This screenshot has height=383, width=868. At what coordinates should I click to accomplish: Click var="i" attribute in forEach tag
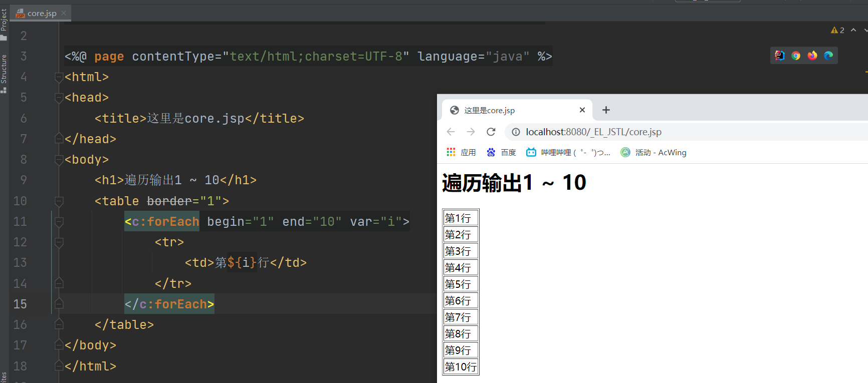(376, 221)
